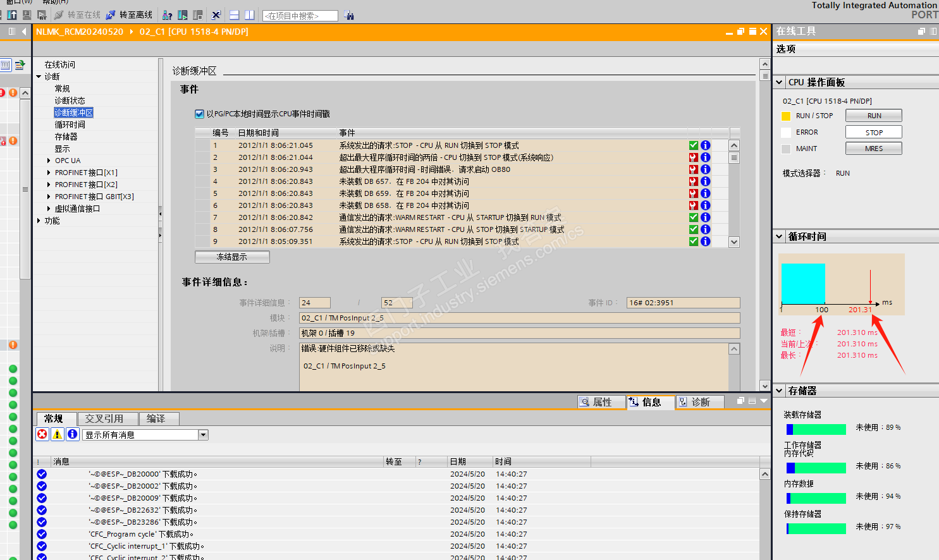939x560 pixels.
Task: Select 诊断状态 in navigation tree
Action: click(70, 100)
